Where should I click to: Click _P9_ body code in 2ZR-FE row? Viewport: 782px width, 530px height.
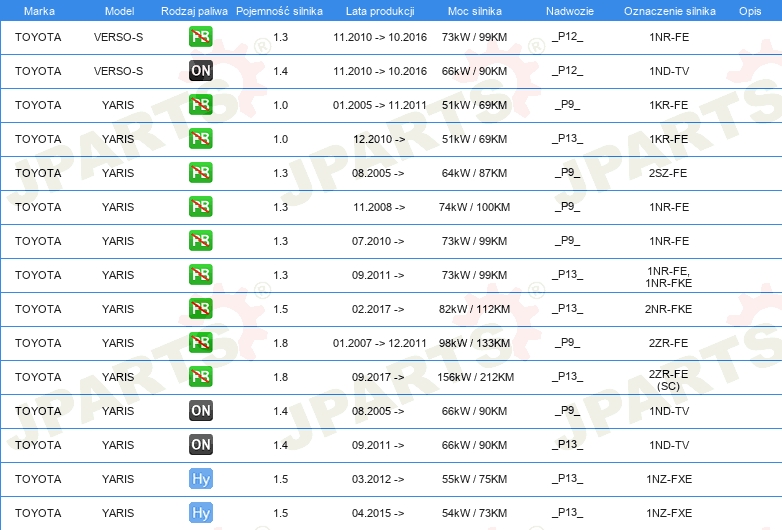[568, 343]
